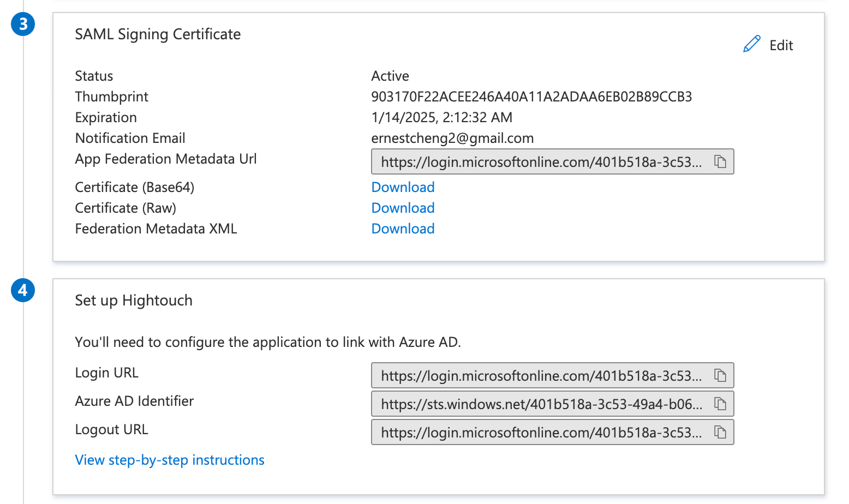Viewport: 849px width, 504px height.
Task: Click the Edit label in SAML Signing Certificate
Action: [781, 45]
